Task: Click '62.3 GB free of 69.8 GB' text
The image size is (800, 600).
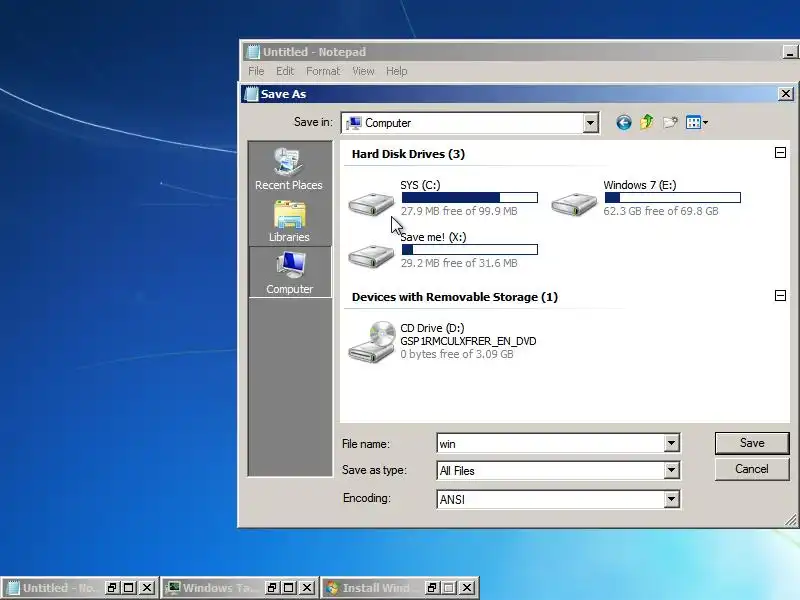Action: click(661, 211)
